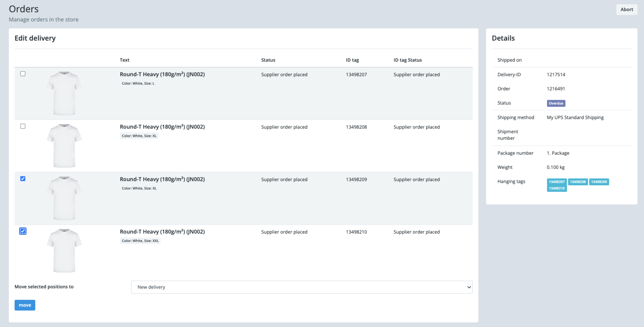This screenshot has width=644, height=327.
Task: Click the 'Move selected positions to' label
Action: click(44, 287)
